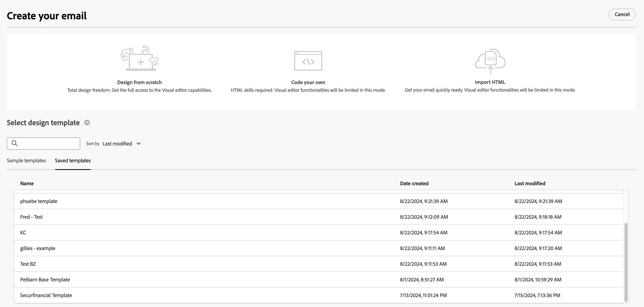Cancel the email creation
644x307 pixels.
(x=622, y=15)
